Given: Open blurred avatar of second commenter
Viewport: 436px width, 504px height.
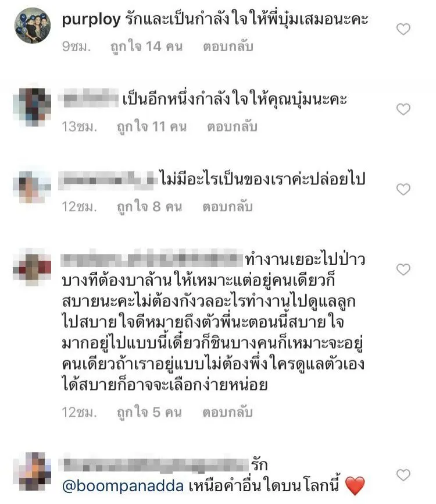Looking at the screenshot, I should [32, 107].
